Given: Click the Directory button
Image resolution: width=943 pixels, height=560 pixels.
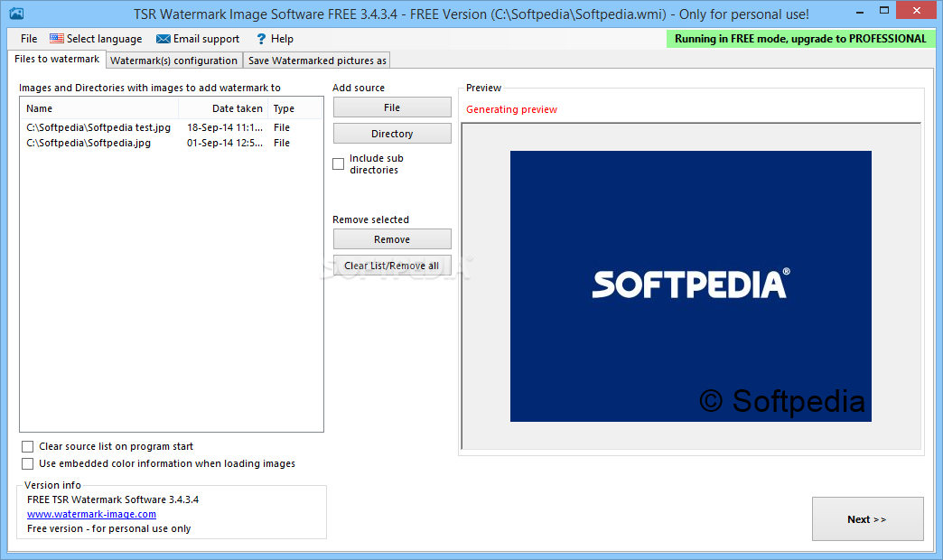Looking at the screenshot, I should click(392, 134).
